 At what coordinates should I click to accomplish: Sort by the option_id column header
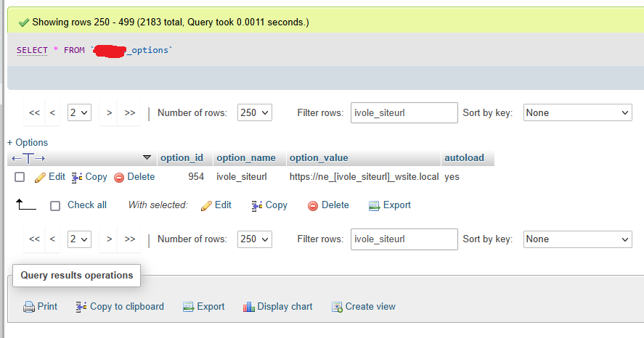pyautogui.click(x=182, y=158)
